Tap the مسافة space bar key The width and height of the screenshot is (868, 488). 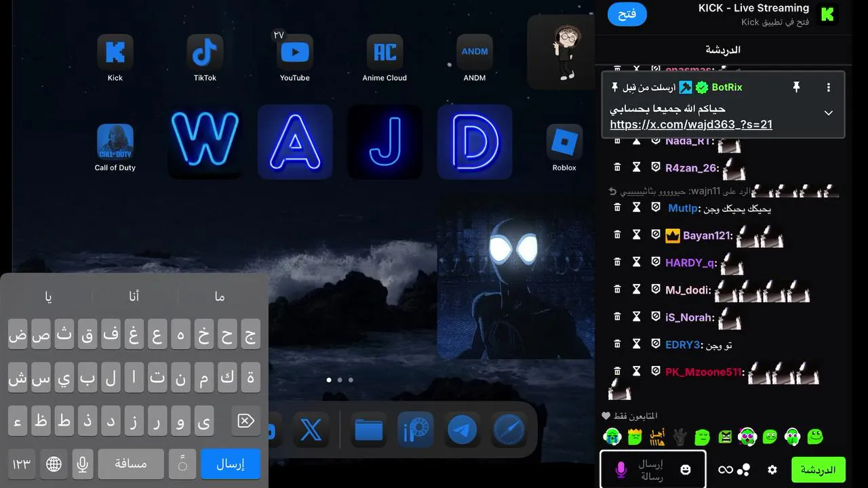[132, 464]
